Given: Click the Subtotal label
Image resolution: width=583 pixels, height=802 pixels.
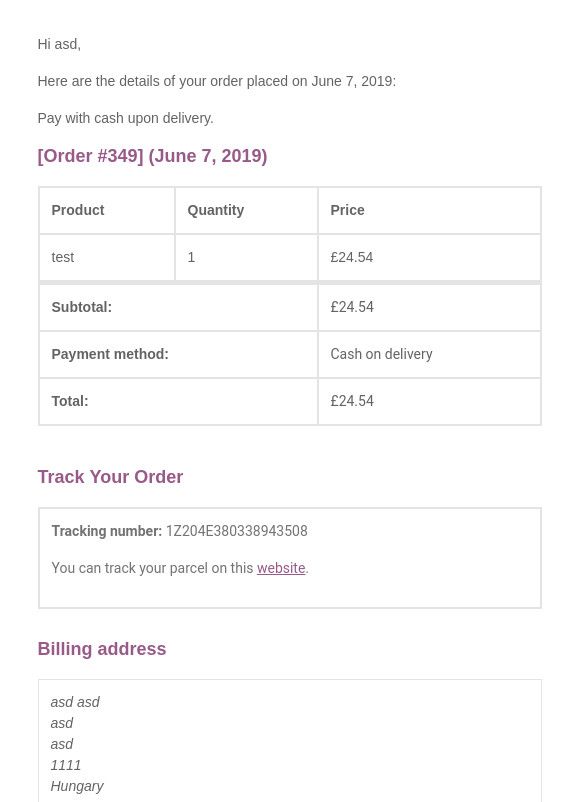Looking at the screenshot, I should pyautogui.click(x=81, y=307).
